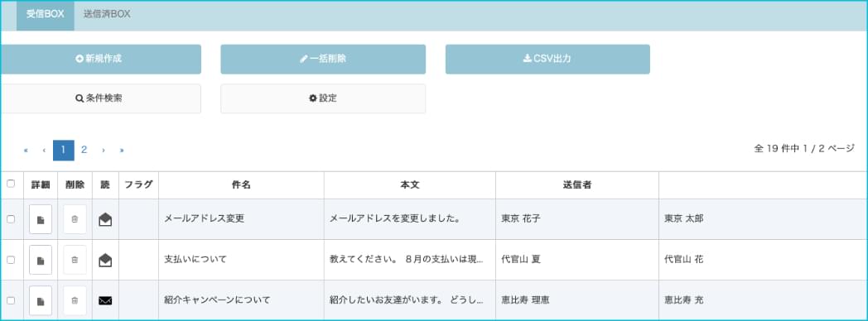Click trash icon for 紹介キャンペーンについて row
The image size is (868, 321).
coord(75,300)
